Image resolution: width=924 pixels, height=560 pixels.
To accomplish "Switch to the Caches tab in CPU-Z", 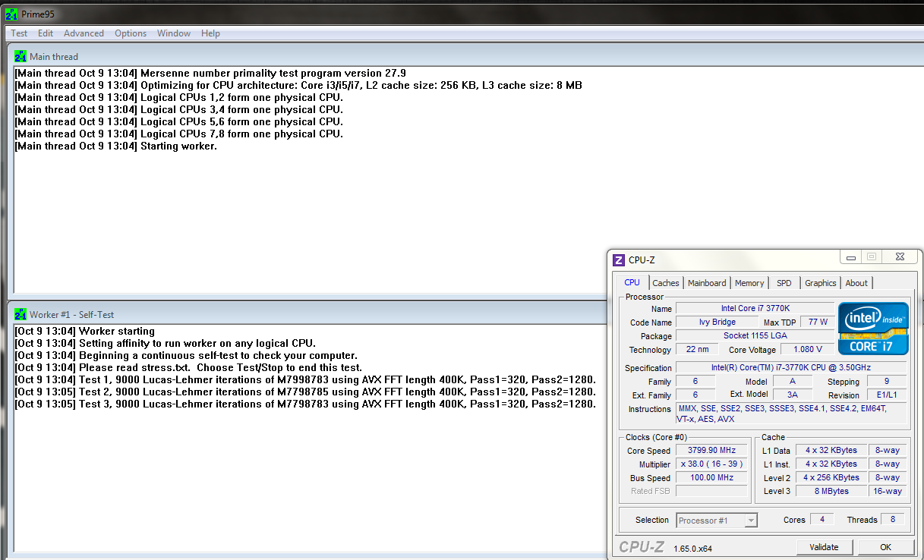I will pos(666,283).
